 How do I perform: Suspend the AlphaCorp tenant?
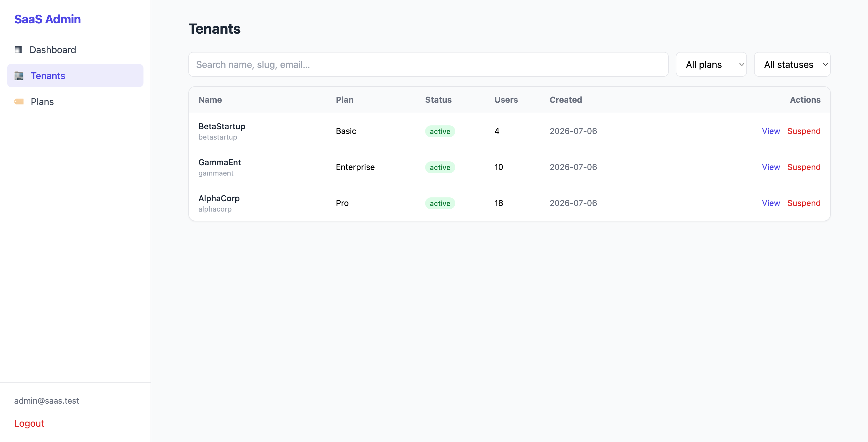[x=804, y=203]
